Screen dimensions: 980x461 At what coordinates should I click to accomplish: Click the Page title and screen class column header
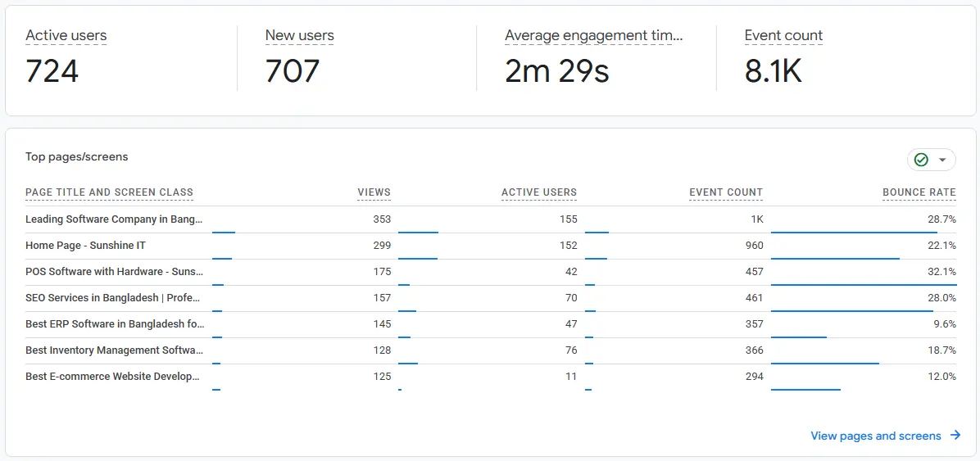pyautogui.click(x=109, y=192)
